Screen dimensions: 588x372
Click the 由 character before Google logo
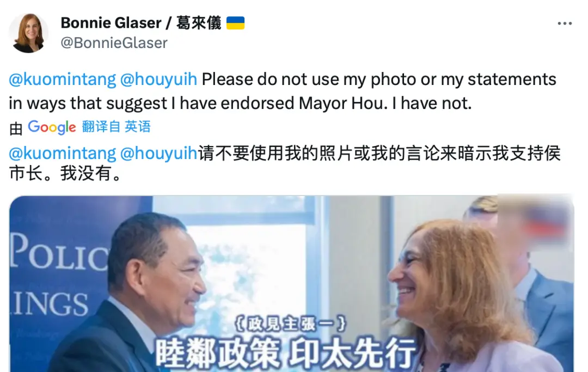click(16, 129)
